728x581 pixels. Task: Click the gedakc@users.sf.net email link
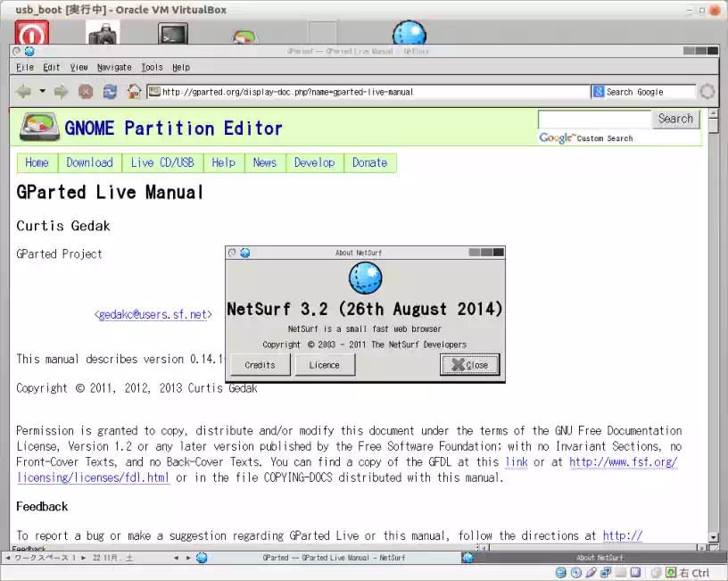[x=153, y=314]
